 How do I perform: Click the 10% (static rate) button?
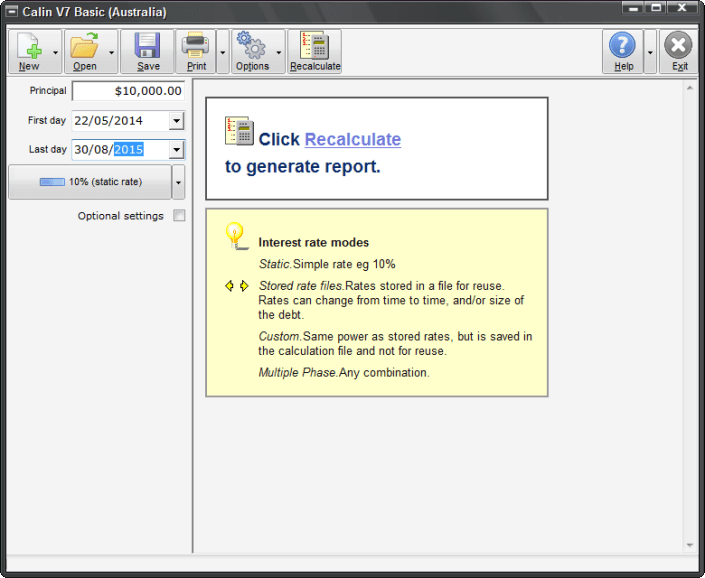tap(90, 182)
